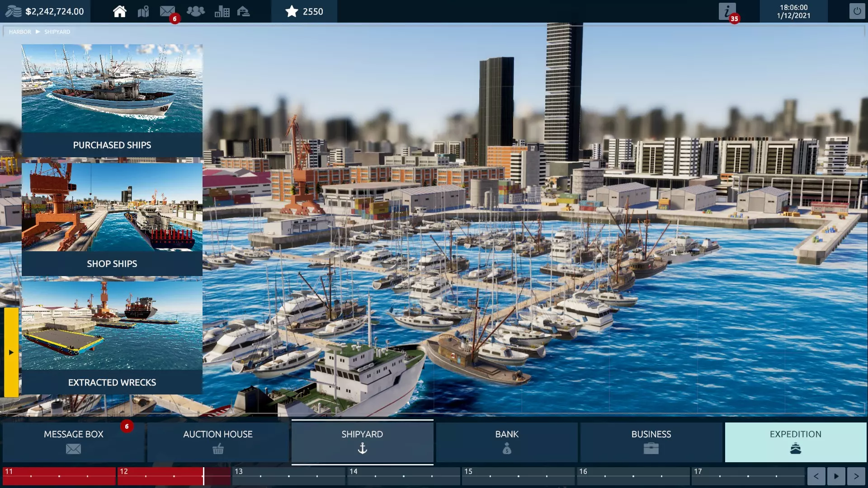Open the warehouse garage icon
This screenshot has width=868, height=488.
point(243,11)
